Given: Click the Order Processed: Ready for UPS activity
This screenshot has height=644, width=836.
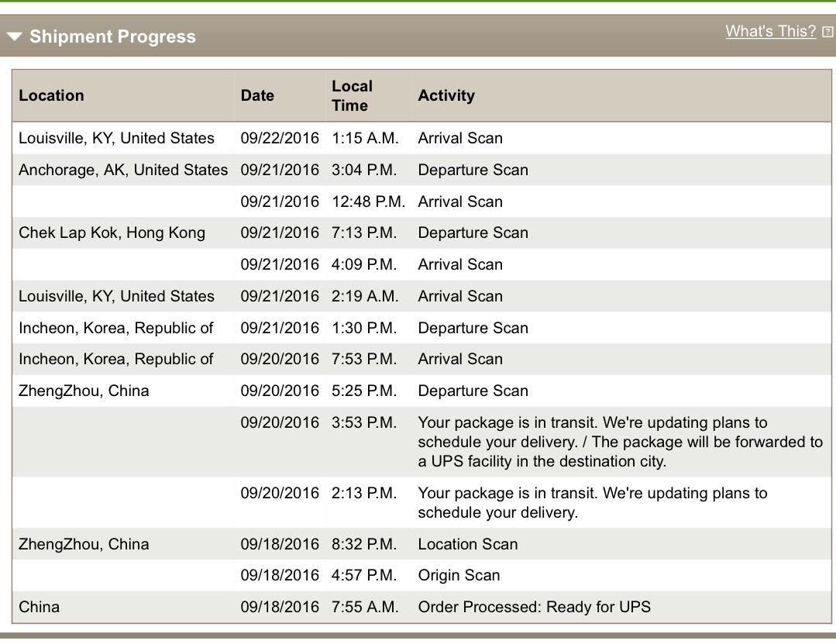Looking at the screenshot, I should tap(534, 607).
